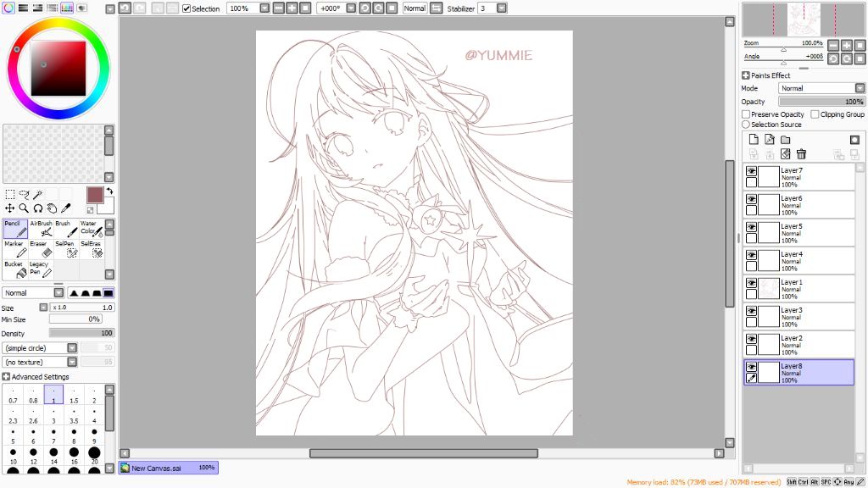The width and height of the screenshot is (868, 488).
Task: Pick the Bucket fill tool
Action: tap(15, 269)
